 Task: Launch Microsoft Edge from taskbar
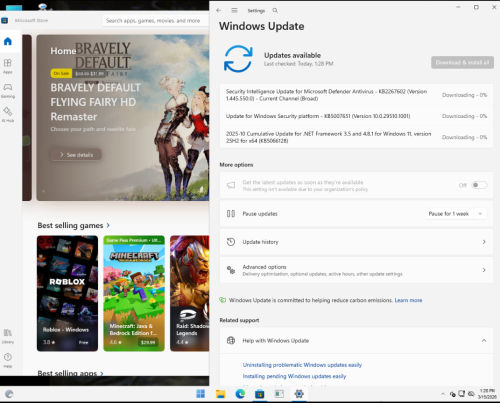(240, 394)
